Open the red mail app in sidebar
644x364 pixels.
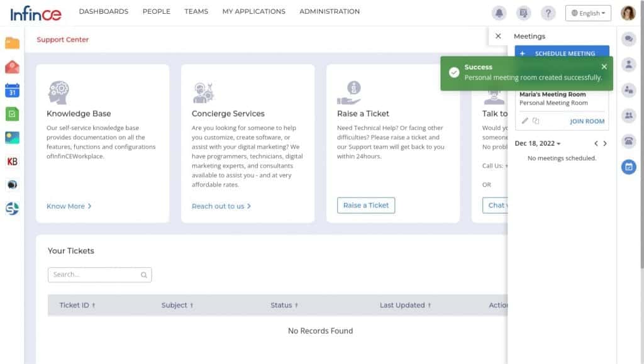click(x=13, y=67)
